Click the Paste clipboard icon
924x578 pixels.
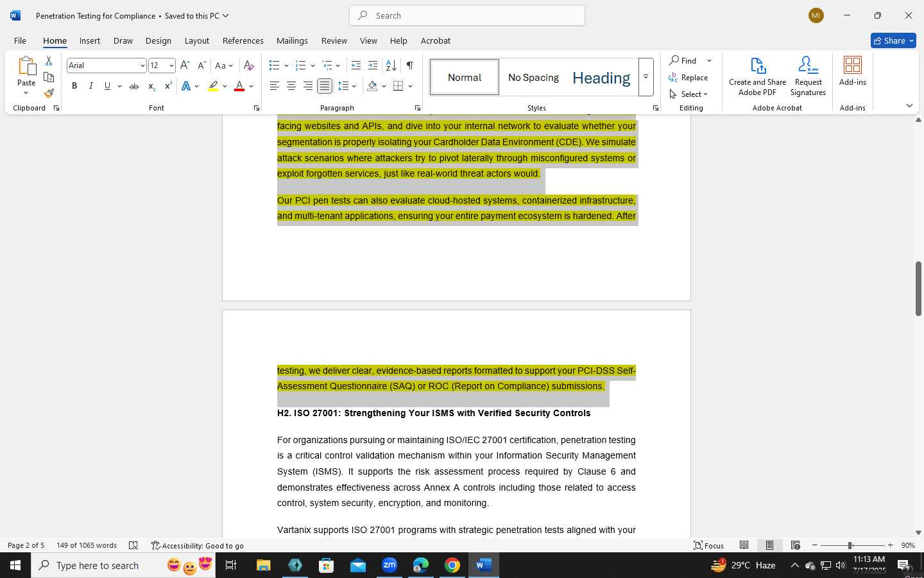[x=26, y=66]
